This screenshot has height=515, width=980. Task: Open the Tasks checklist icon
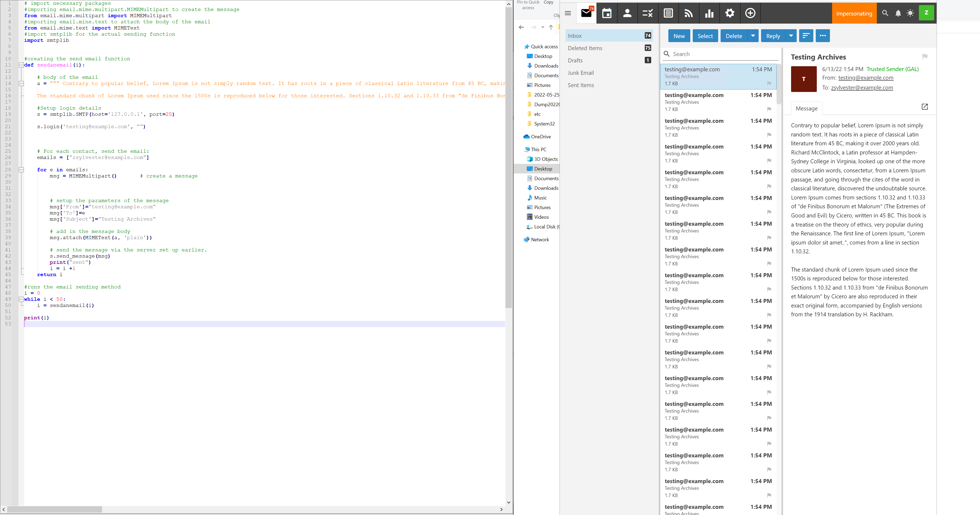(x=647, y=13)
